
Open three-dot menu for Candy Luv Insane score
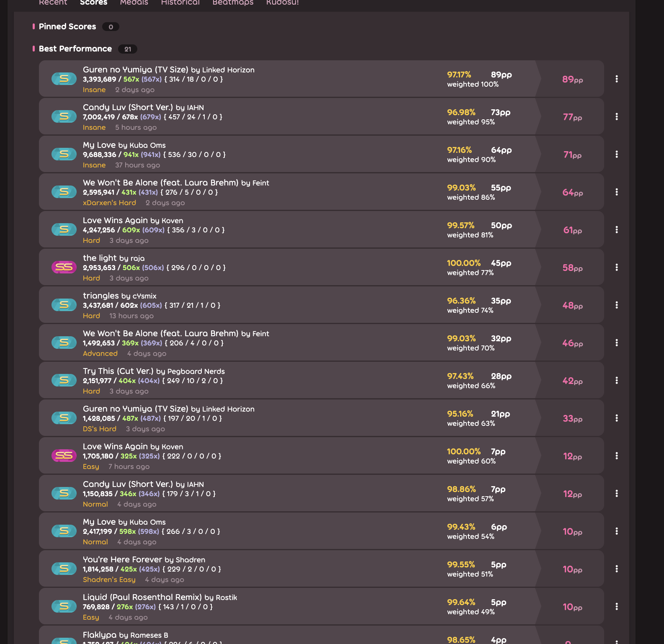(616, 116)
